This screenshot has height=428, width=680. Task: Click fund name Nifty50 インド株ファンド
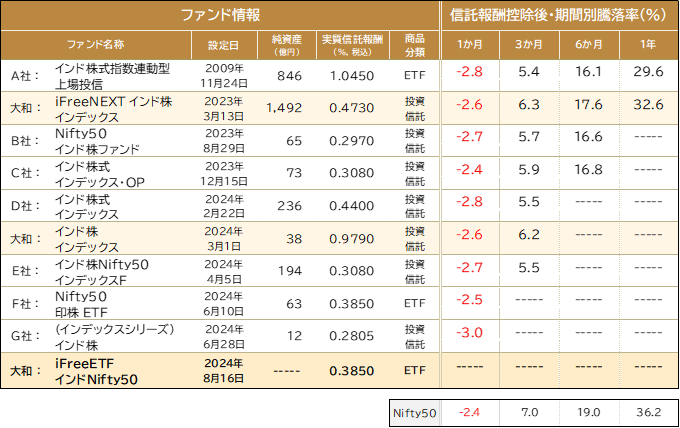tap(97, 141)
